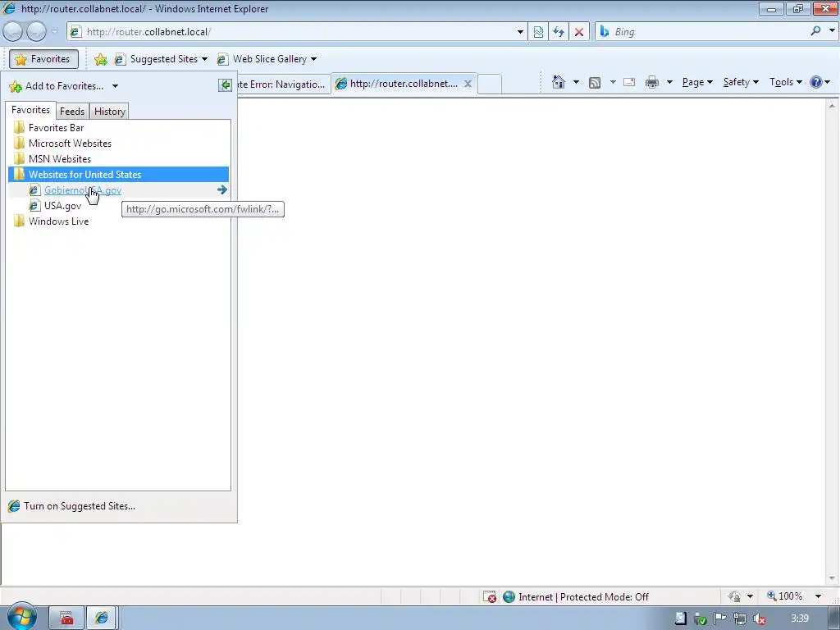Open Suggested Sites dropdown
The width and height of the screenshot is (840, 630).
coord(169,59)
